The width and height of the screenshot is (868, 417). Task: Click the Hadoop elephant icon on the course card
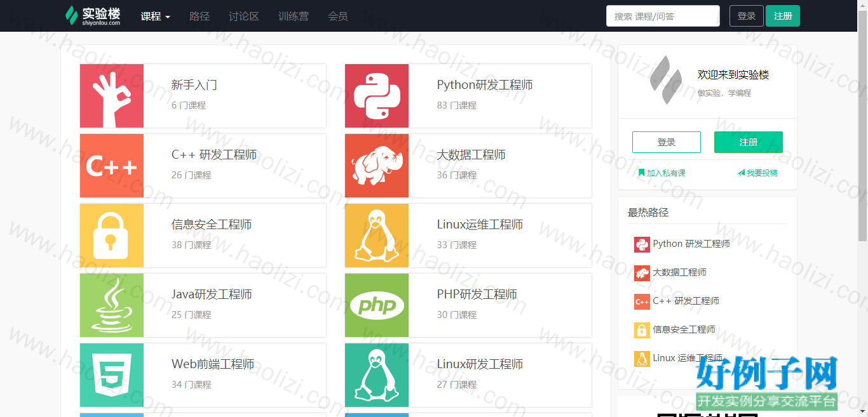377,166
